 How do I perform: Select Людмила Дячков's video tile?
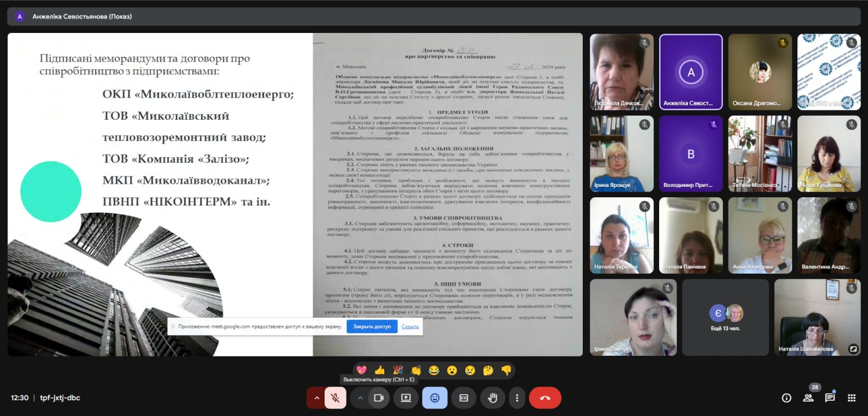(621, 72)
